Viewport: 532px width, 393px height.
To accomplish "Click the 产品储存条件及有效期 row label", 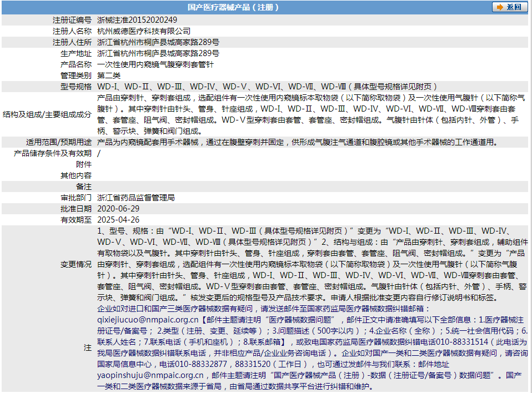I will coord(53,154).
